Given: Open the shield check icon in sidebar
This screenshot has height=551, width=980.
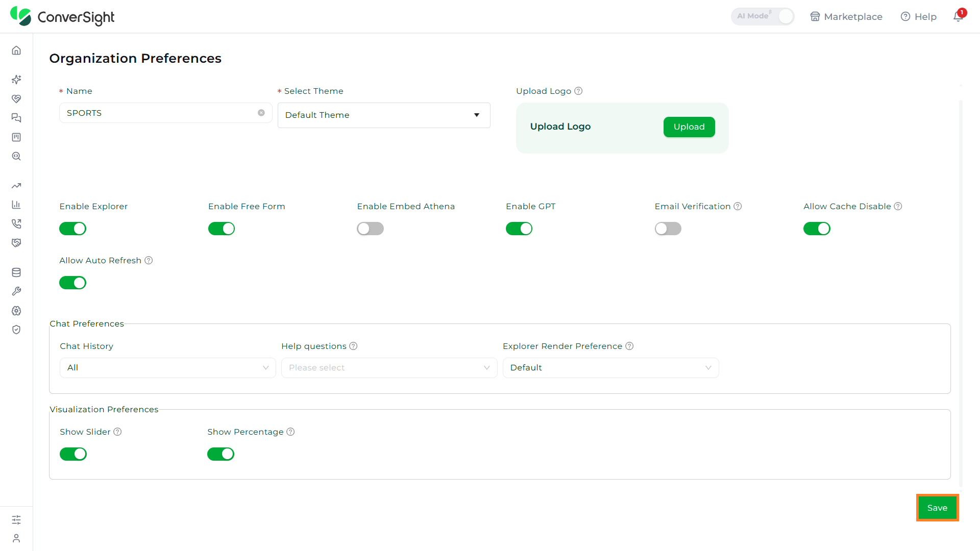Looking at the screenshot, I should click(x=16, y=330).
